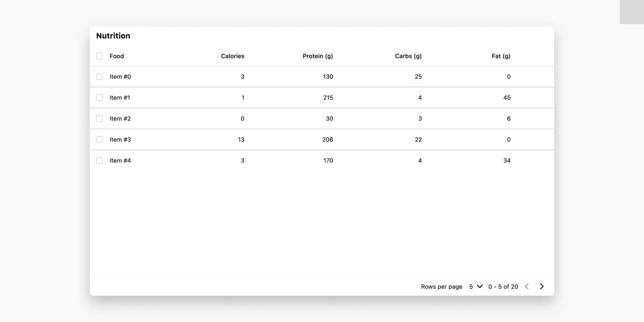Click the Item #0 row label
The height and width of the screenshot is (322, 644).
tap(120, 76)
